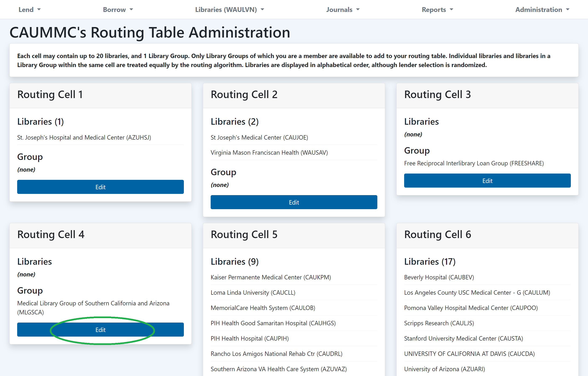Open the Lend dropdown menu
The width and height of the screenshot is (588, 376).
pos(30,9)
